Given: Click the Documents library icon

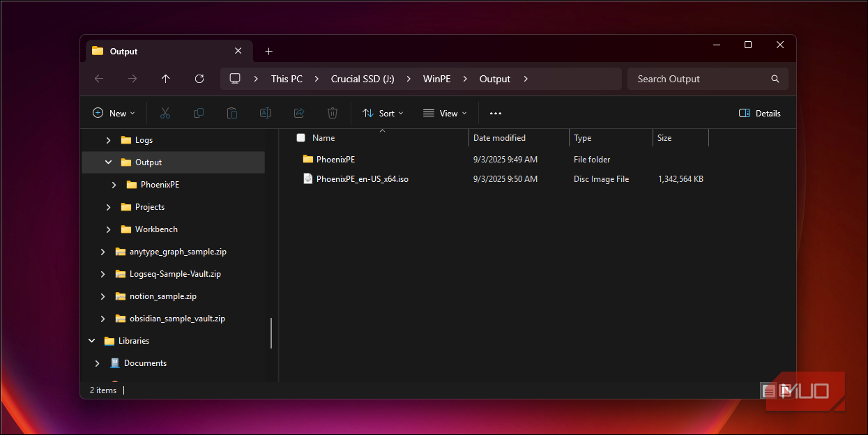Looking at the screenshot, I should [115, 362].
